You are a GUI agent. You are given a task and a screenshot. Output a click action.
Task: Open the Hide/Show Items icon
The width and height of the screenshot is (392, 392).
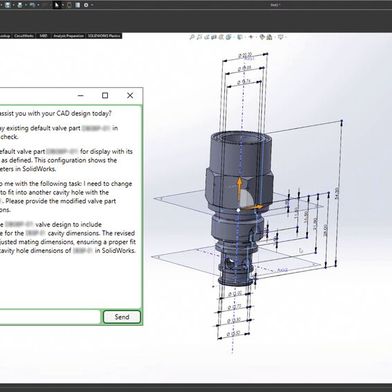coord(251,37)
